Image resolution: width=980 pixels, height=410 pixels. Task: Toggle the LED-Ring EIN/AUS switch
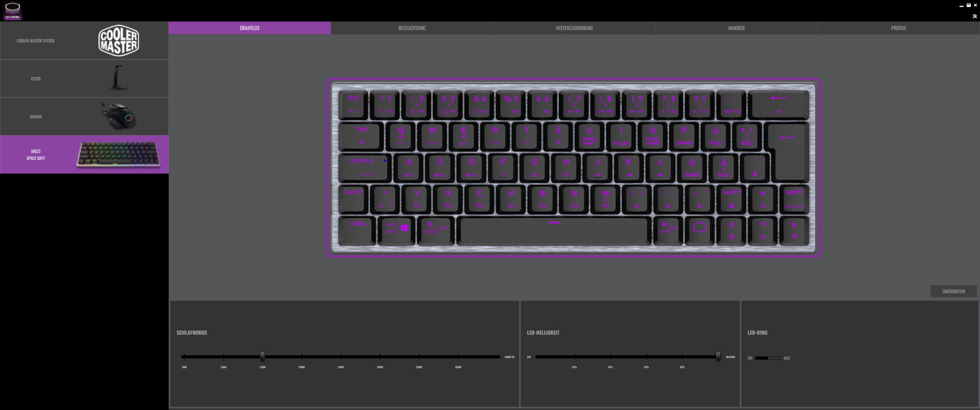pos(768,358)
